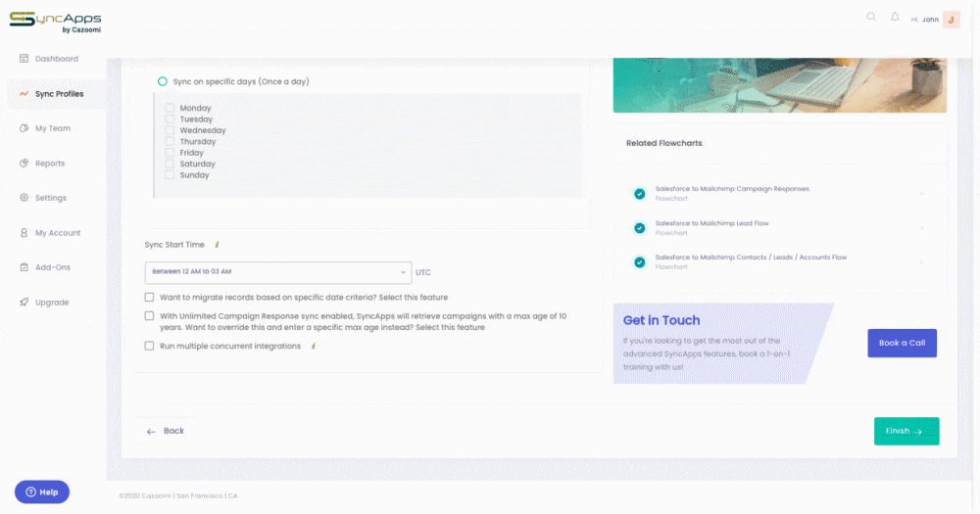
Task: Click the Dashboard sidebar icon
Action: coord(24,59)
